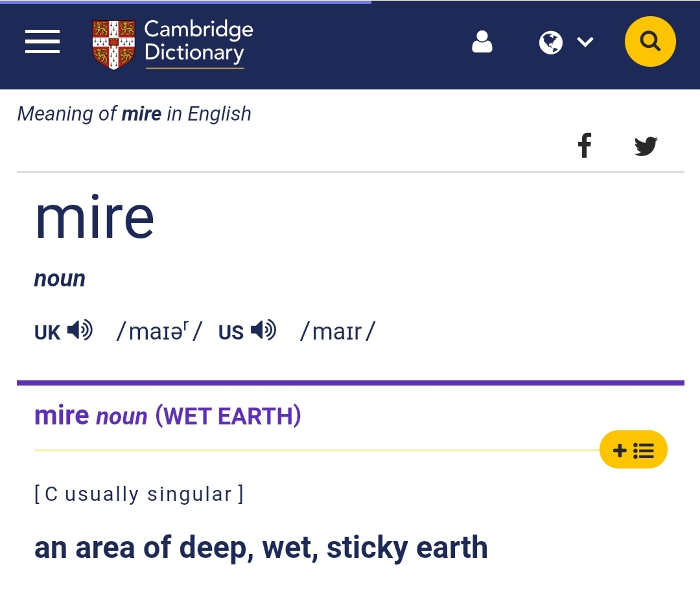Click the mire headword

point(95,217)
